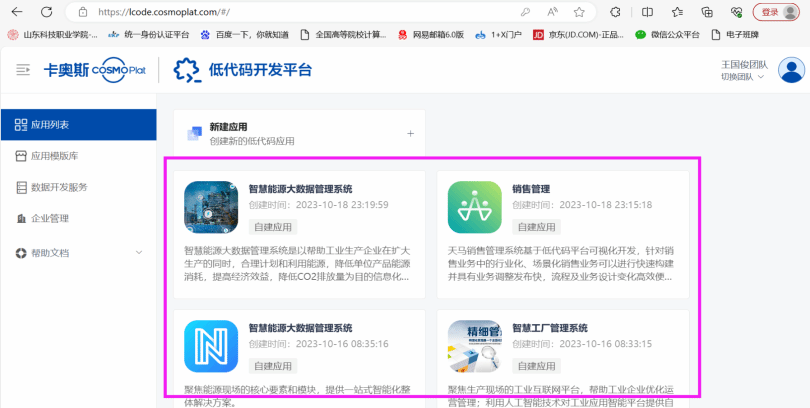Click the address bar URL
Viewport: 810px width, 408px height.
pyautogui.click(x=164, y=12)
